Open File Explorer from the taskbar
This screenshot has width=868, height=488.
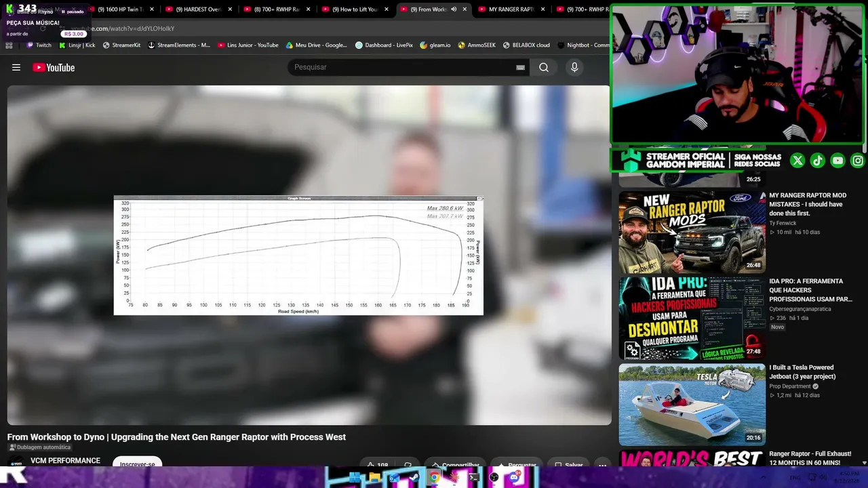pyautogui.click(x=374, y=478)
